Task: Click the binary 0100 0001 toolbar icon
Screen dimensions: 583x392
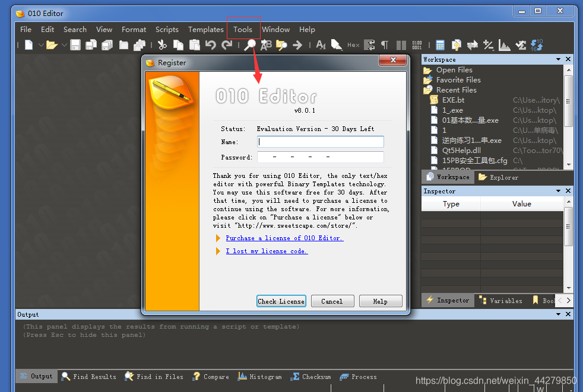Action: coord(417,45)
